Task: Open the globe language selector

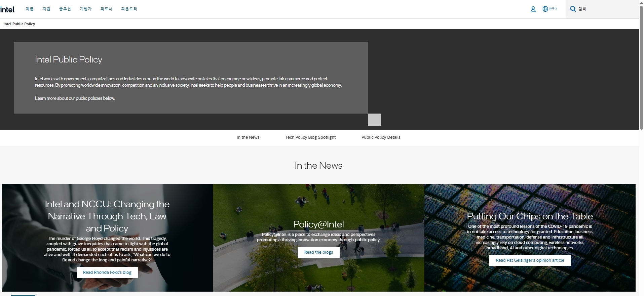Action: tap(550, 9)
